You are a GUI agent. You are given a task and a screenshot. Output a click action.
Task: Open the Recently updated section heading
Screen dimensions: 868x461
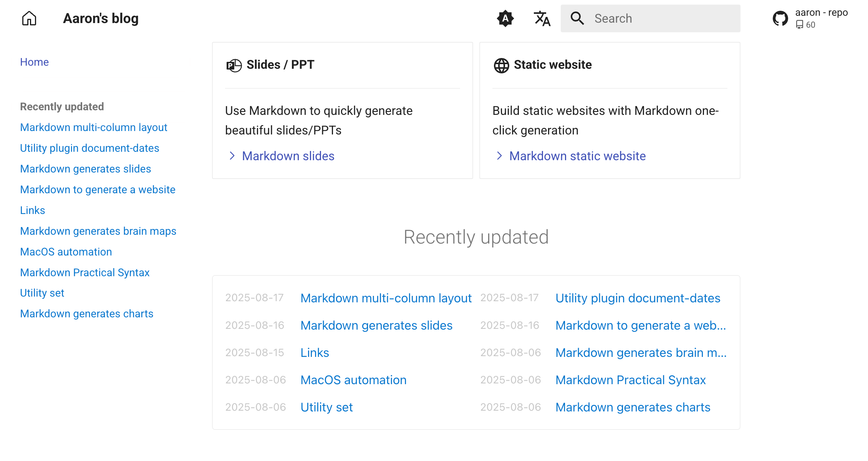coord(476,237)
